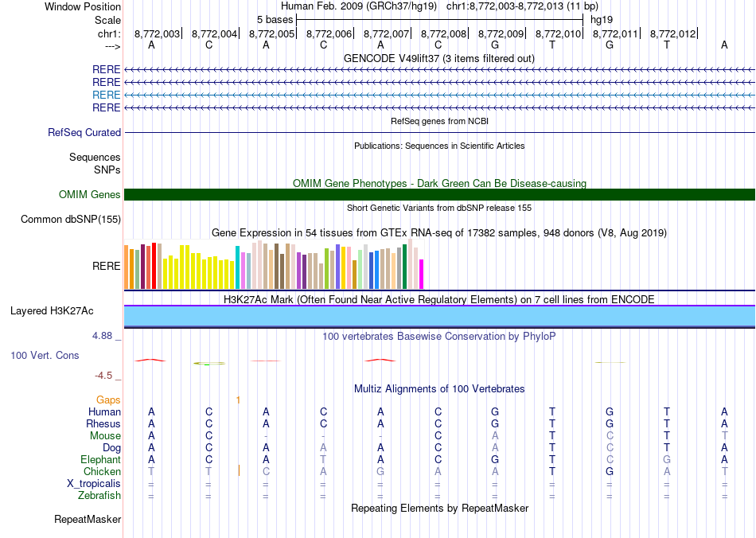
Task: Open Multiz Alignments of 100 Vertebrates title
Action: pyautogui.click(x=439, y=388)
